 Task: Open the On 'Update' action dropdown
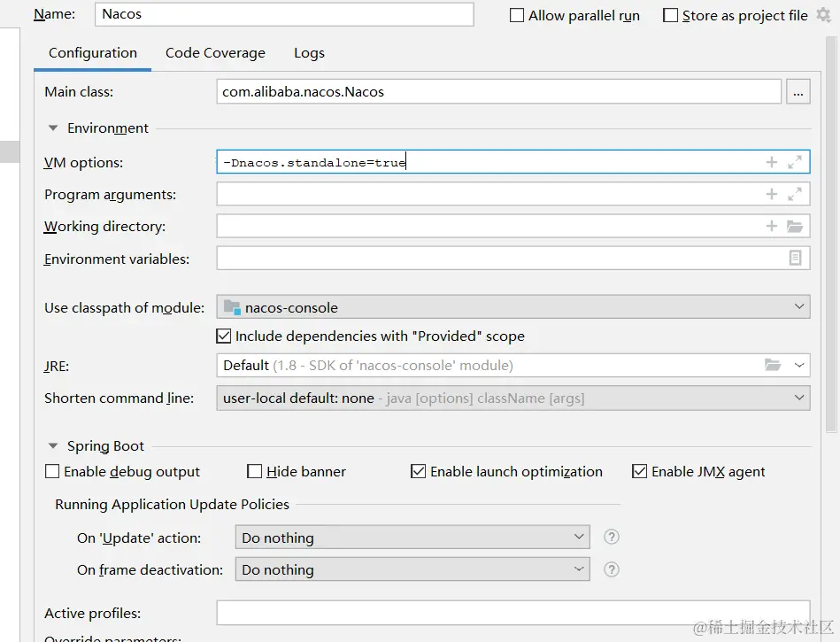pos(412,538)
